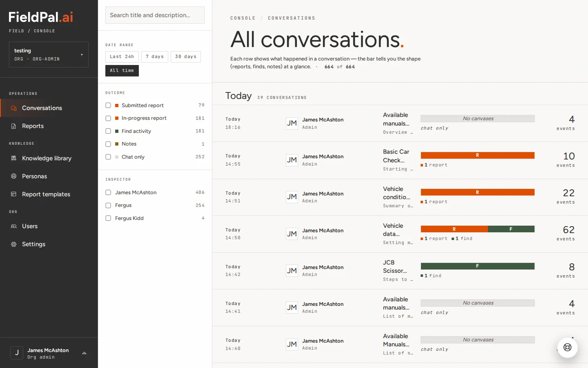Select the All time date range
588x368 pixels.
pyautogui.click(x=122, y=71)
